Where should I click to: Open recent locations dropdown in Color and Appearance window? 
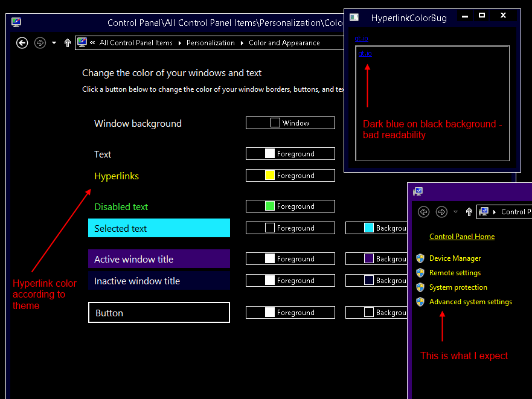pyautogui.click(x=54, y=43)
